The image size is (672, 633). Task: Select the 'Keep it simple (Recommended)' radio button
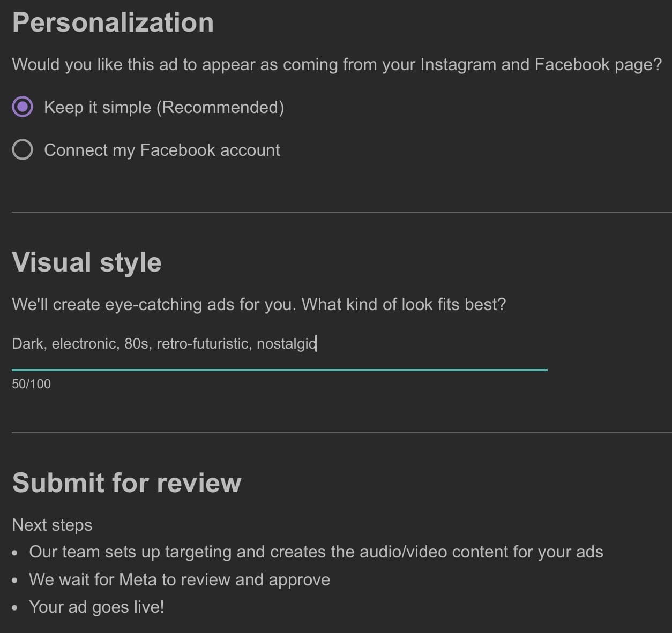[x=23, y=107]
